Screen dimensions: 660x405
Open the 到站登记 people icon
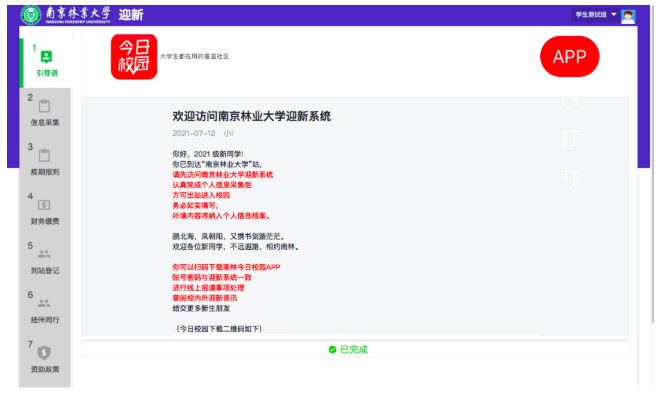(45, 254)
